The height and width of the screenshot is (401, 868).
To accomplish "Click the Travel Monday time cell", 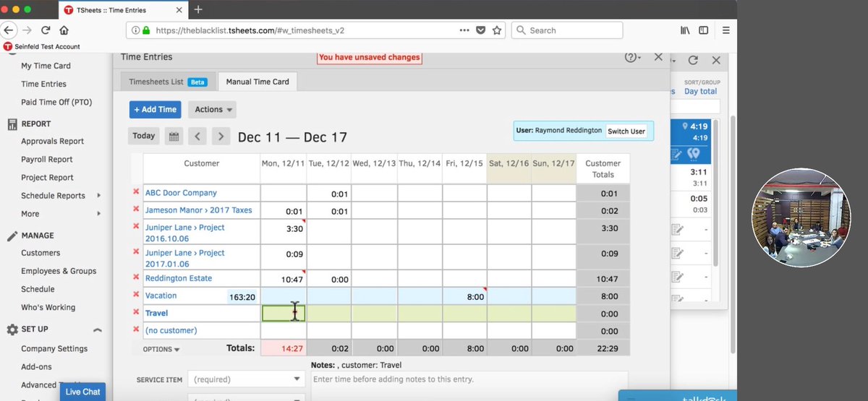I will 284,313.
